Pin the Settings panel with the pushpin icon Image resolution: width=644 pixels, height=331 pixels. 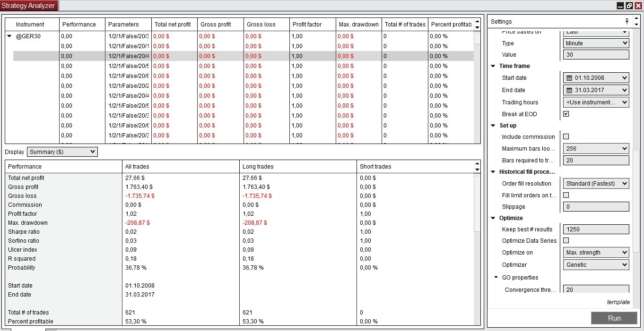[x=627, y=21]
